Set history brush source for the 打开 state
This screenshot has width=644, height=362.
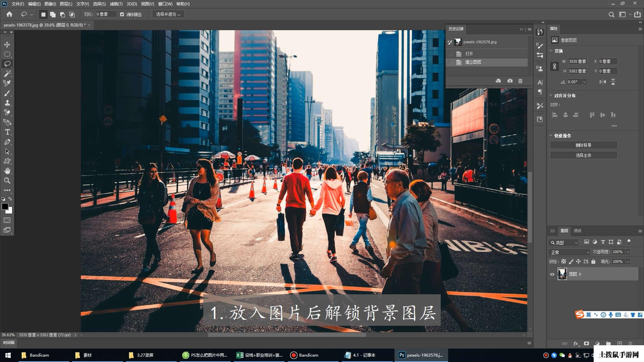pos(450,54)
